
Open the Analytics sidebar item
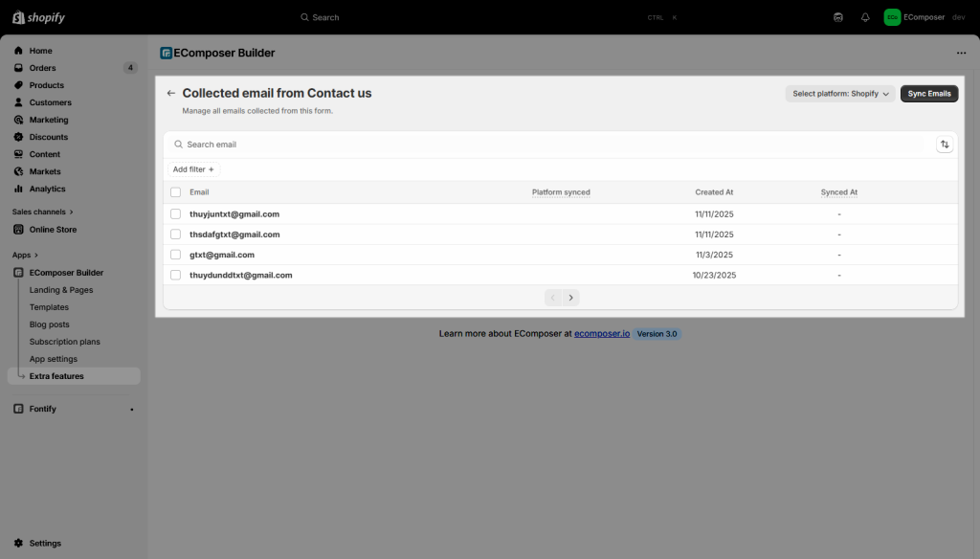coord(47,189)
